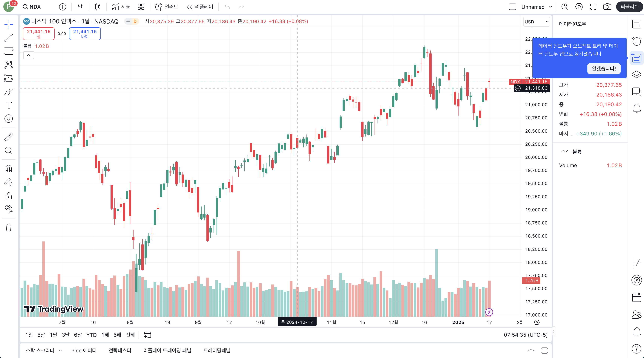Click the red 21,441.15 sell button

click(x=39, y=33)
